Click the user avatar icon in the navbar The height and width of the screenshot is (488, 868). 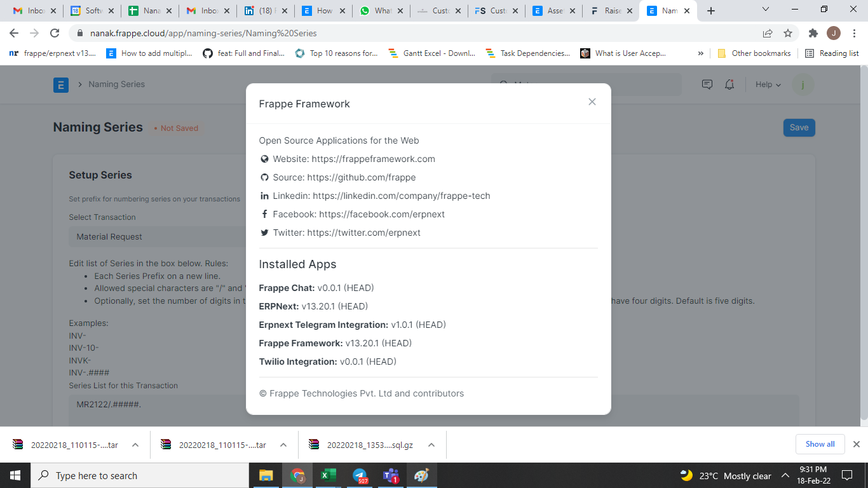tap(803, 84)
